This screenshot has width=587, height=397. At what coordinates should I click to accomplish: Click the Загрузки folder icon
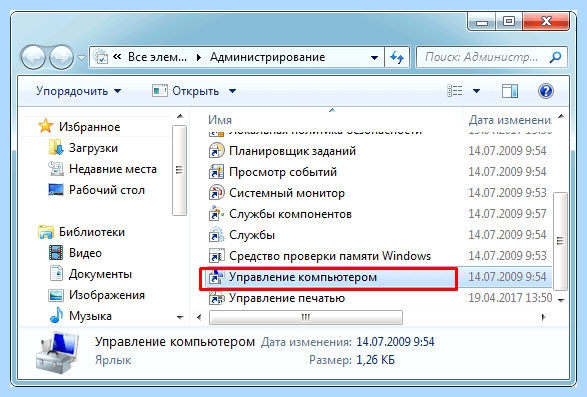[56, 148]
